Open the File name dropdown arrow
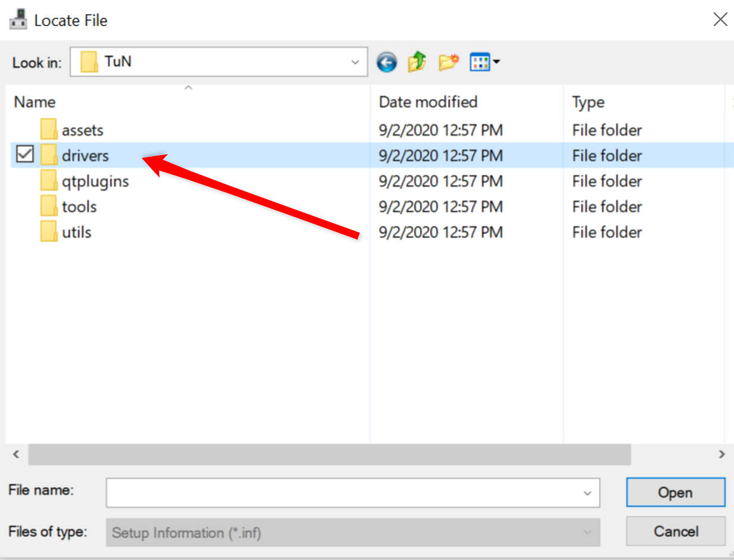 [x=587, y=493]
